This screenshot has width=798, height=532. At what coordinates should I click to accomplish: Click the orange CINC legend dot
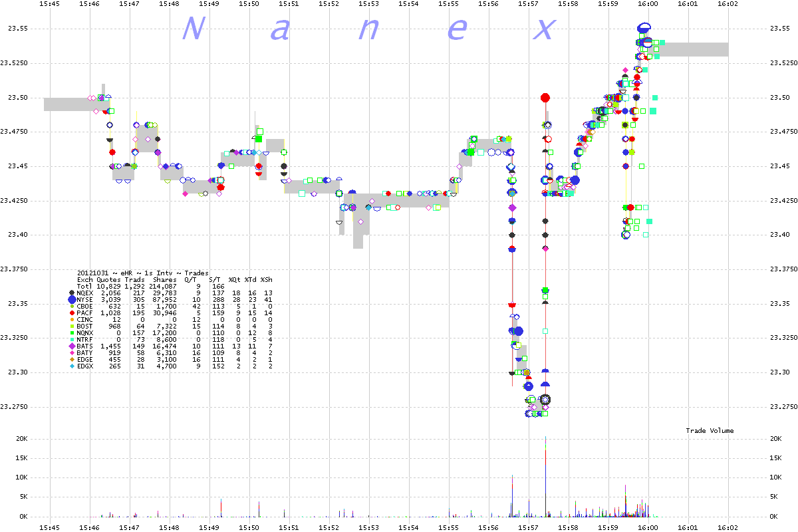coord(72,319)
